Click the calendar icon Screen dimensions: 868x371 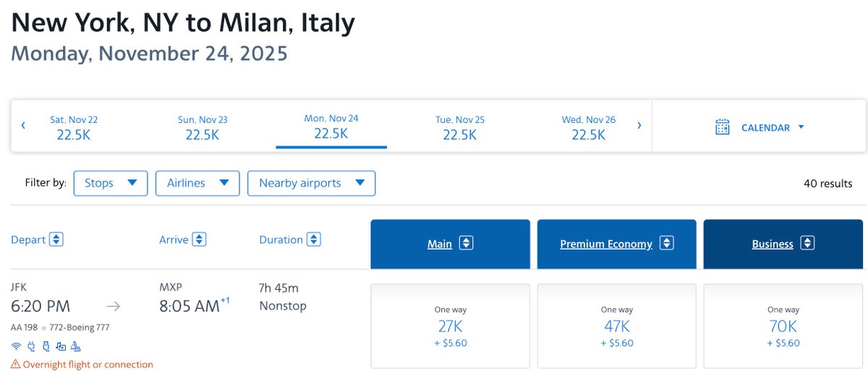click(722, 127)
